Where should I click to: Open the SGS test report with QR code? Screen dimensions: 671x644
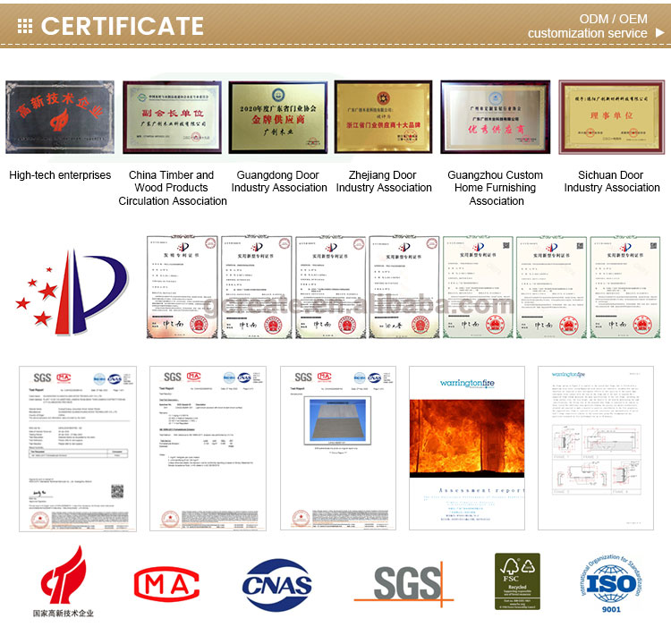pyautogui.click(x=78, y=448)
